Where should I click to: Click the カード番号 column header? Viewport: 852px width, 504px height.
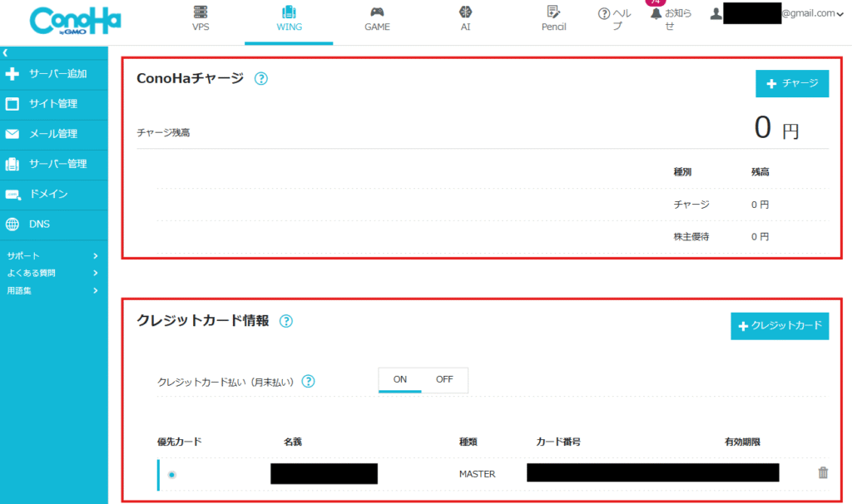coord(558,442)
